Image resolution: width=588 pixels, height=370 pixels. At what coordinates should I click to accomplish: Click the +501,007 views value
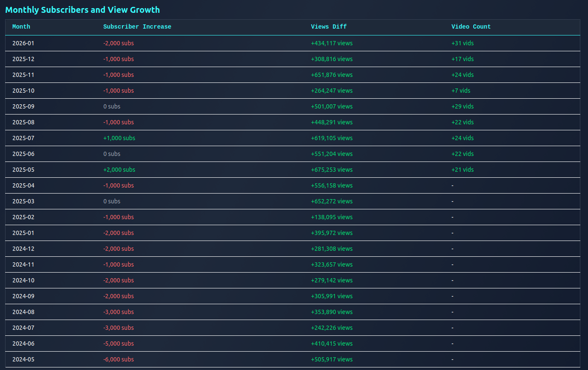(x=332, y=106)
